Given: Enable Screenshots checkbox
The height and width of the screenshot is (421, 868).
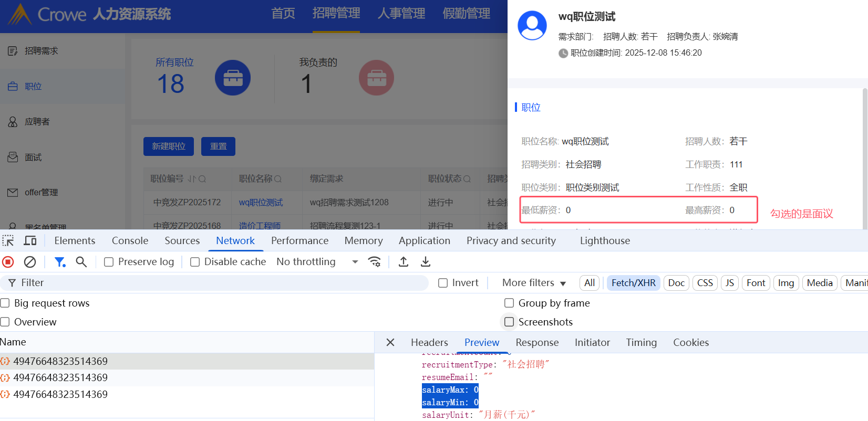Looking at the screenshot, I should tap(509, 322).
